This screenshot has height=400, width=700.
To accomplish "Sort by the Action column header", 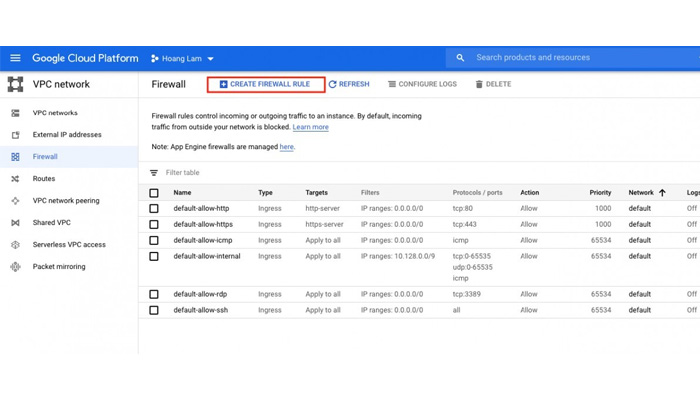I will tap(529, 193).
